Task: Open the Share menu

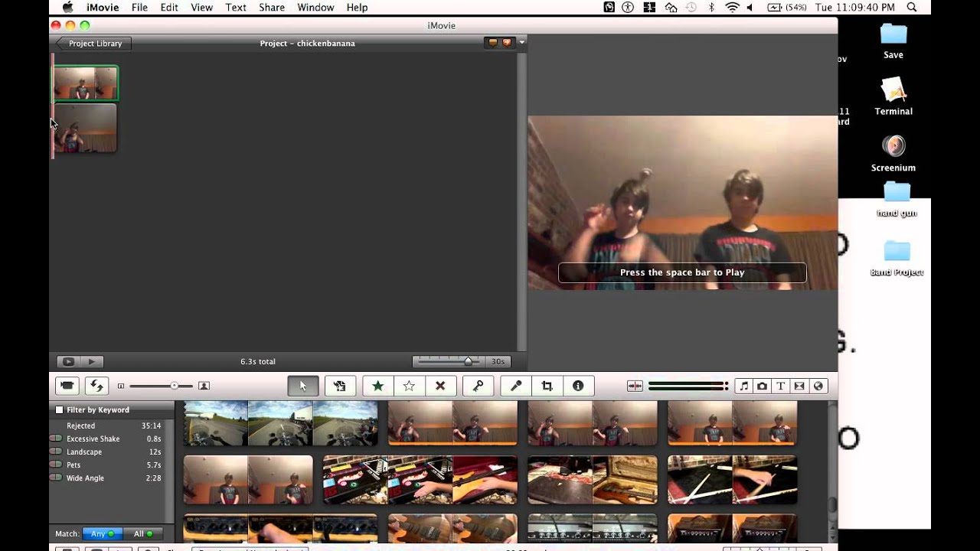Action: tap(272, 7)
